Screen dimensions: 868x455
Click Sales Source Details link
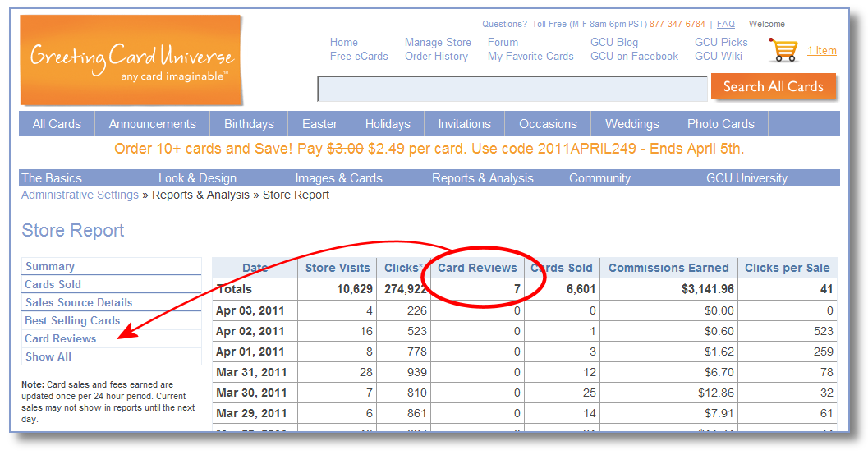78,302
